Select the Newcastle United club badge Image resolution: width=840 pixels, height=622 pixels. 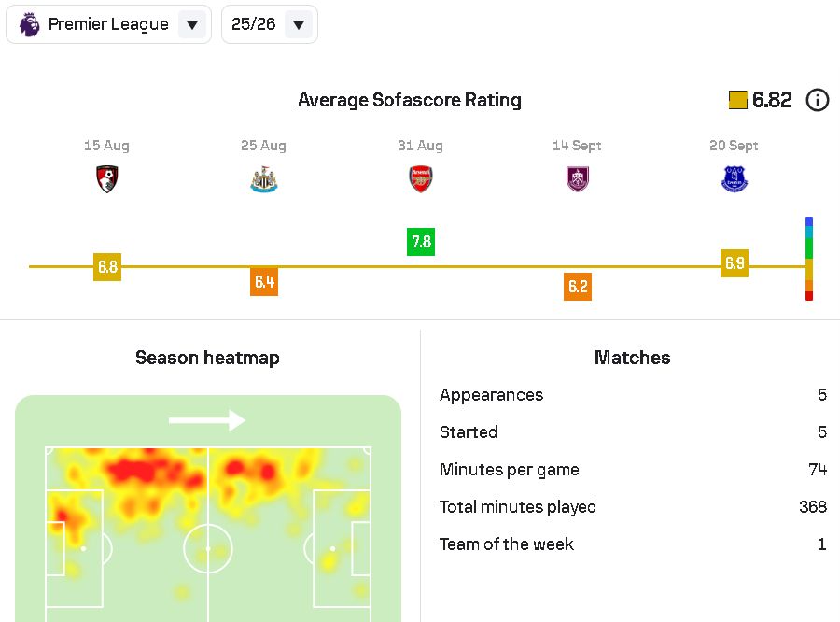tap(263, 179)
